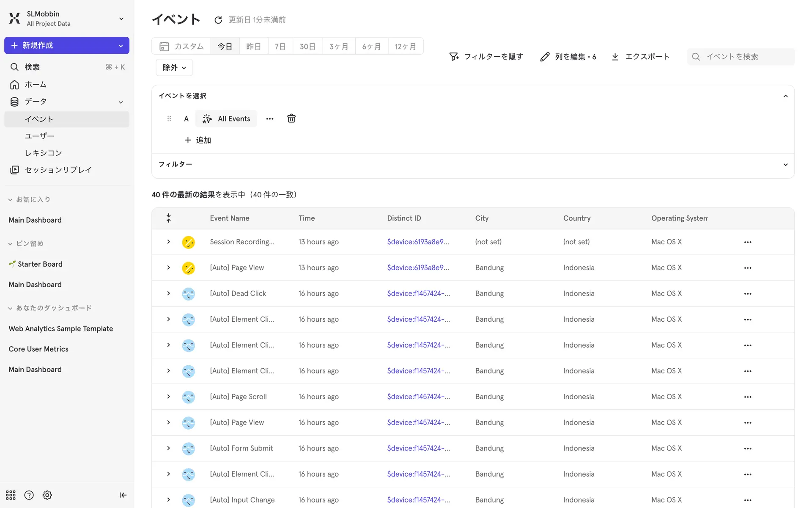Open more options for Session Recording row
812x508 pixels.
pyautogui.click(x=747, y=242)
